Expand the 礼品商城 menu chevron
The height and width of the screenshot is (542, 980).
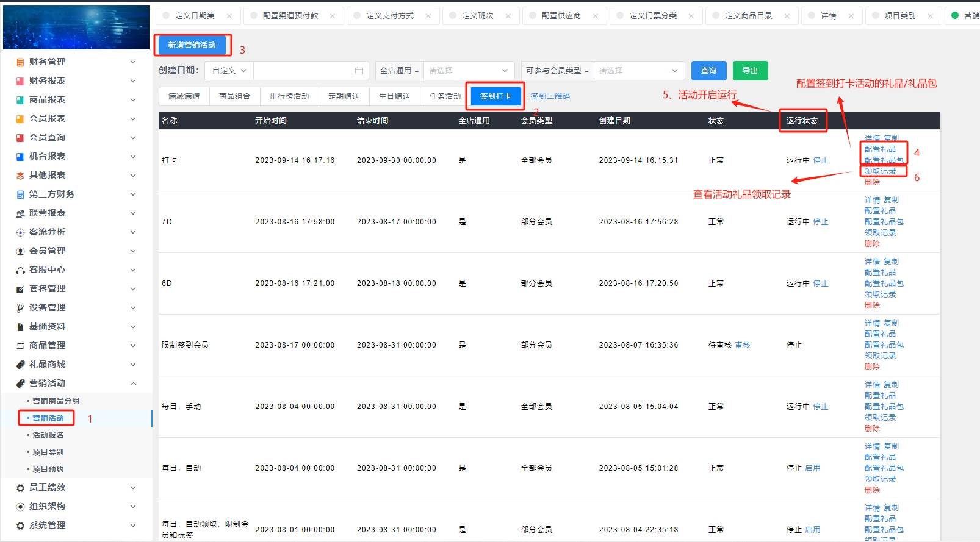(x=133, y=365)
